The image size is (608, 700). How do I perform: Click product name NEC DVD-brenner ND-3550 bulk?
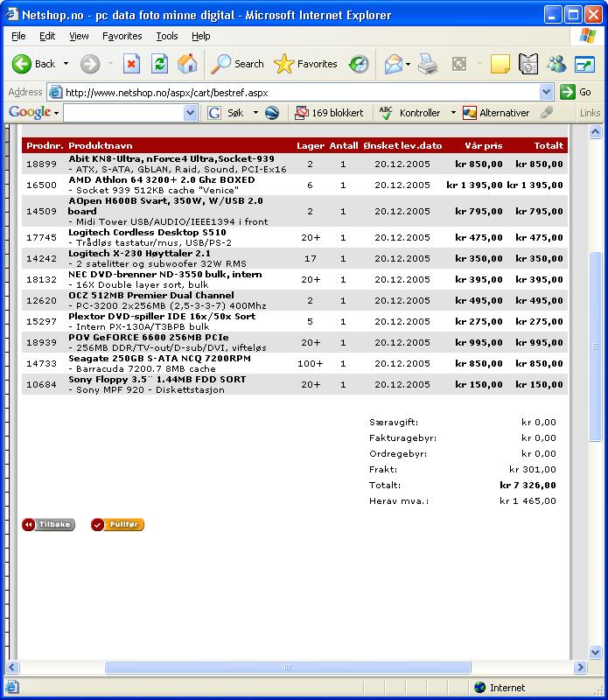pyautogui.click(x=165, y=274)
